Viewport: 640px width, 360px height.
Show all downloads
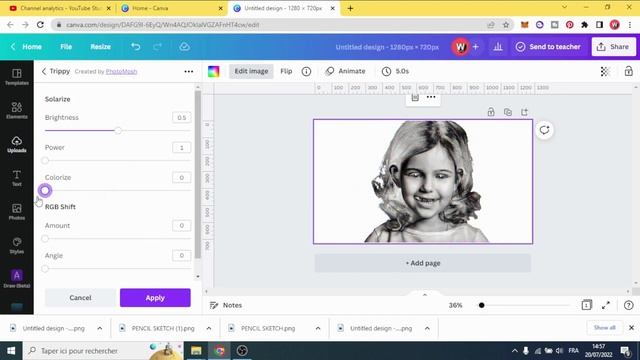pyautogui.click(x=604, y=328)
